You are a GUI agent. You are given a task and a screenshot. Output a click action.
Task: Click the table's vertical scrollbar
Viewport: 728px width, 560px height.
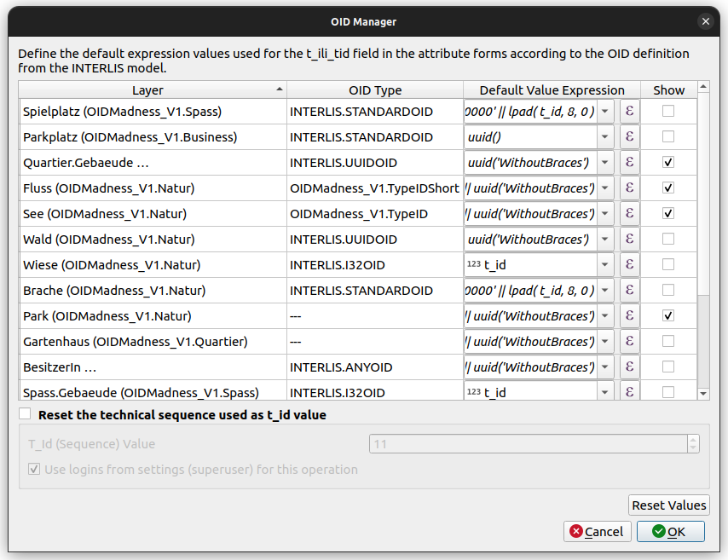click(703, 213)
